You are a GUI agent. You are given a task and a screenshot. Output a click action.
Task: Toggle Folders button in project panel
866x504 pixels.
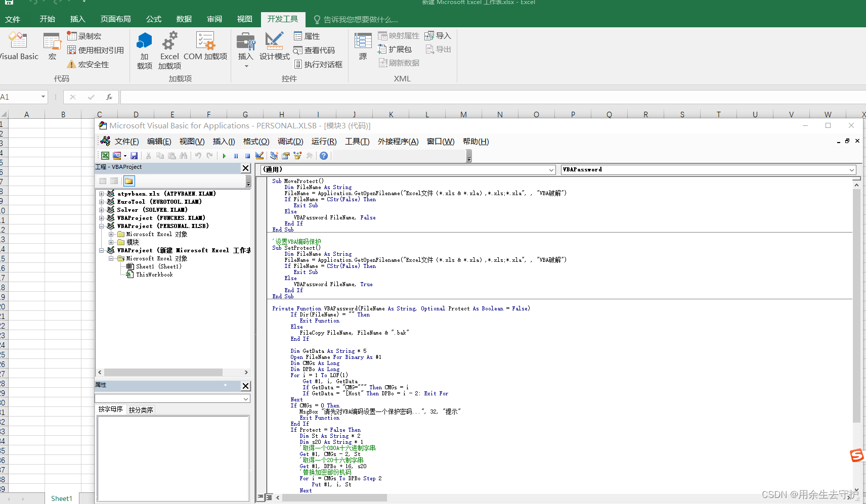click(129, 181)
